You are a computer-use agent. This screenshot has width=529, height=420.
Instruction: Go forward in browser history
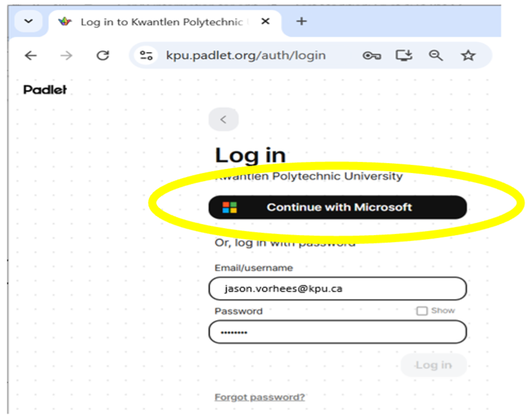click(x=67, y=55)
